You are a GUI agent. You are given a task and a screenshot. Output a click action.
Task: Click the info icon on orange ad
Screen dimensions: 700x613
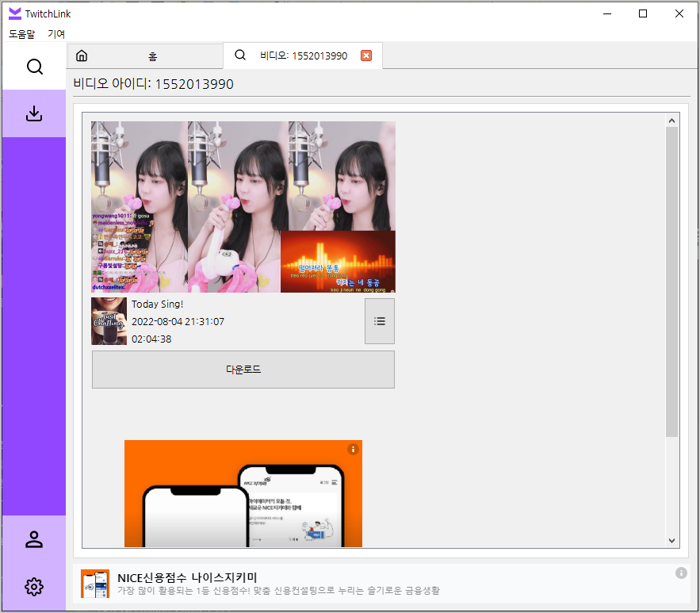pos(353,449)
